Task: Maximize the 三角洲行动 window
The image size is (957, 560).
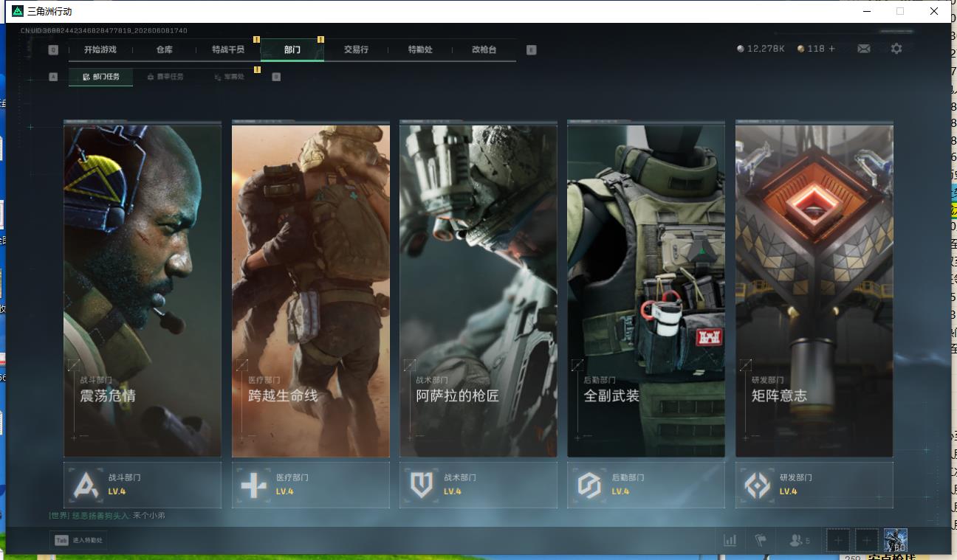Action: tap(899, 11)
